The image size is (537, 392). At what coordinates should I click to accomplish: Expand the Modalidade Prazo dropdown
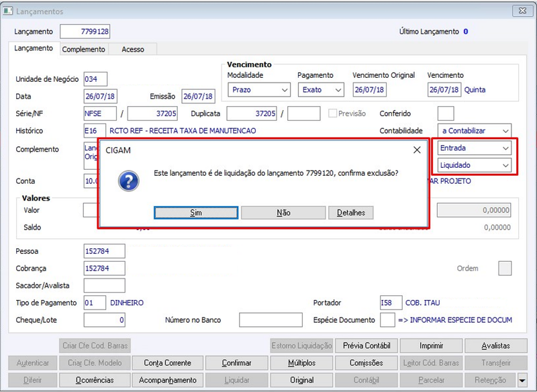[x=259, y=90]
